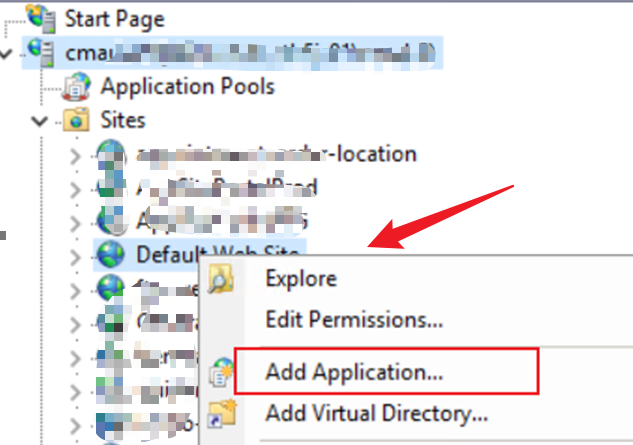Click the Application Pools icon
Image resolution: width=633 pixels, height=445 pixels.
[x=76, y=87]
